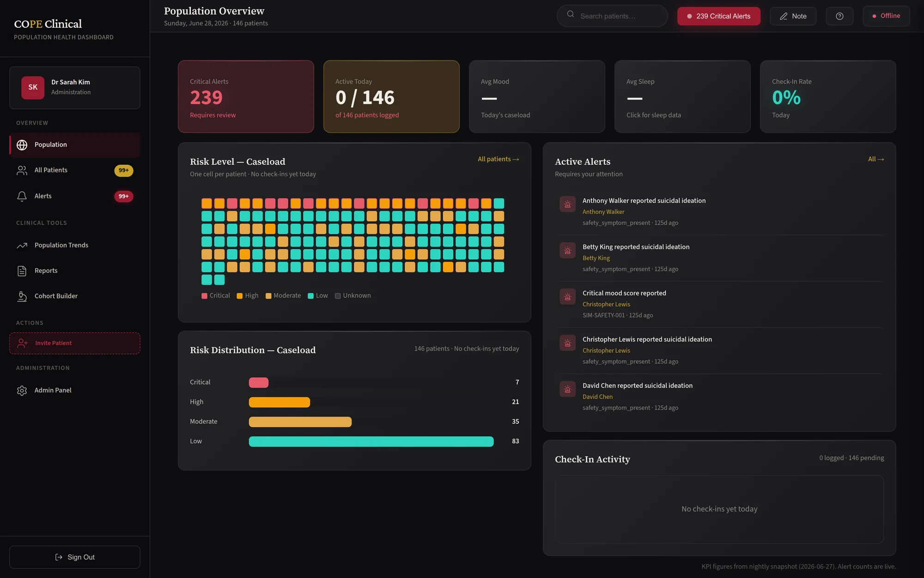Open the Avg Mood card
Screen dimensions: 924x578
[537, 97]
